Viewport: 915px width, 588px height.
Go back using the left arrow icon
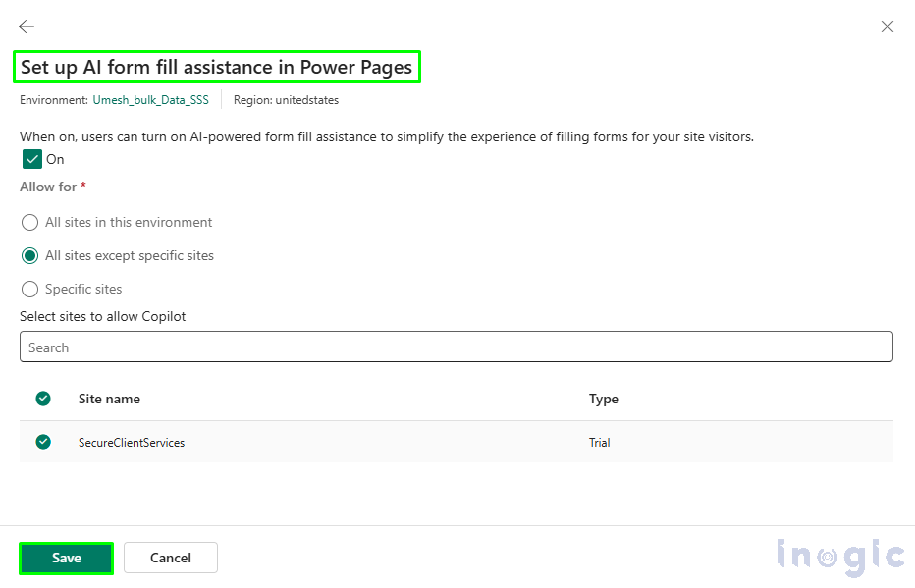click(27, 27)
